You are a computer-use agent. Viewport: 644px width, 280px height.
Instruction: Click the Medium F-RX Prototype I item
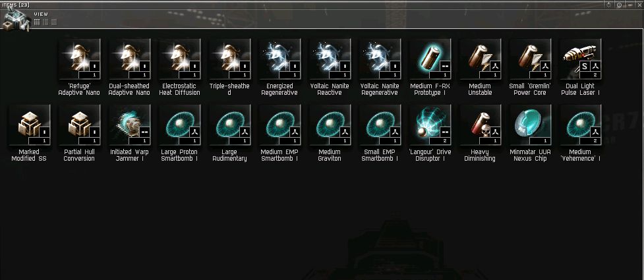[430, 59]
